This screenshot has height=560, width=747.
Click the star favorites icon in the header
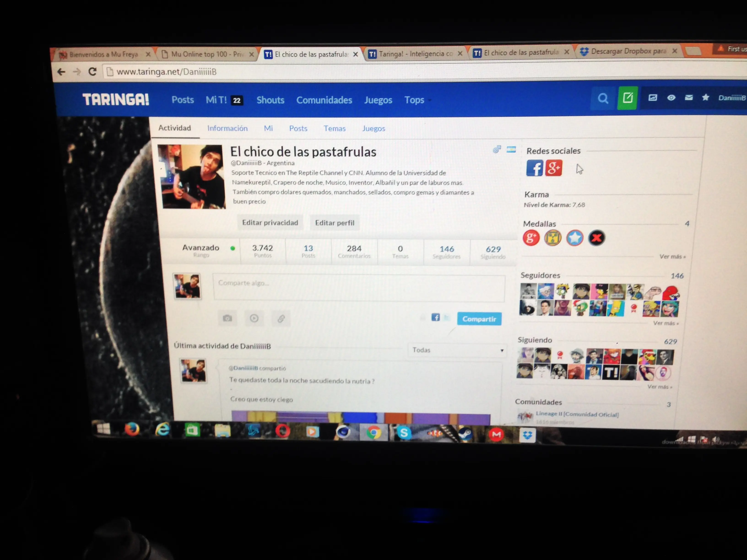click(706, 97)
